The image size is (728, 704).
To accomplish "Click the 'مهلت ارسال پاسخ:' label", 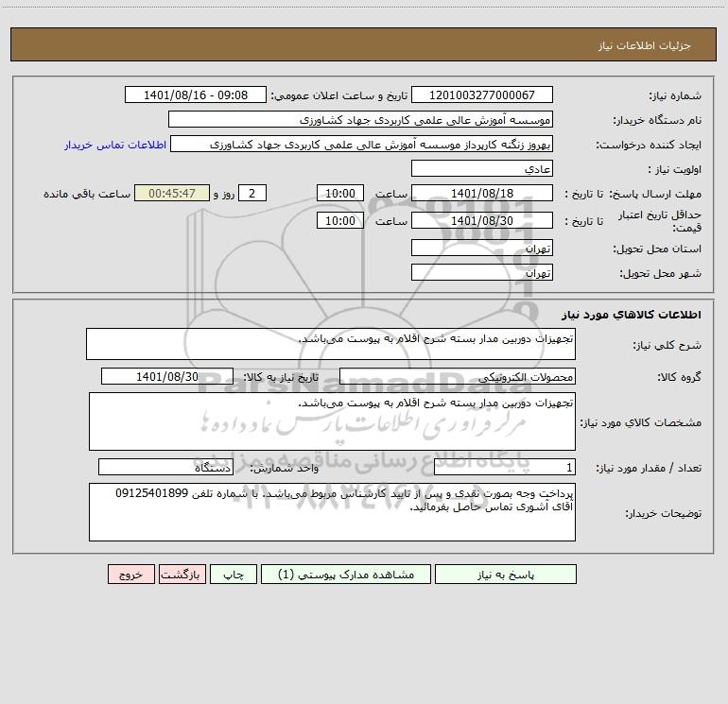I will 655,194.
